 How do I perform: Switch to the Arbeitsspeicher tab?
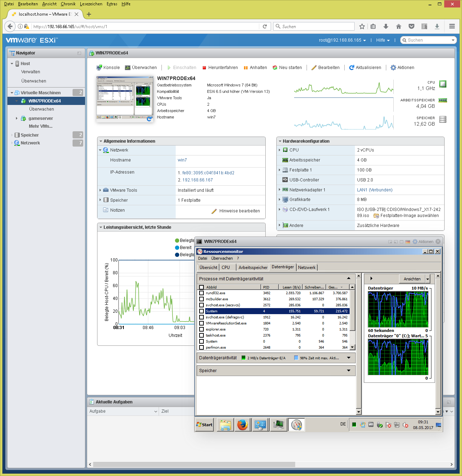253,268
